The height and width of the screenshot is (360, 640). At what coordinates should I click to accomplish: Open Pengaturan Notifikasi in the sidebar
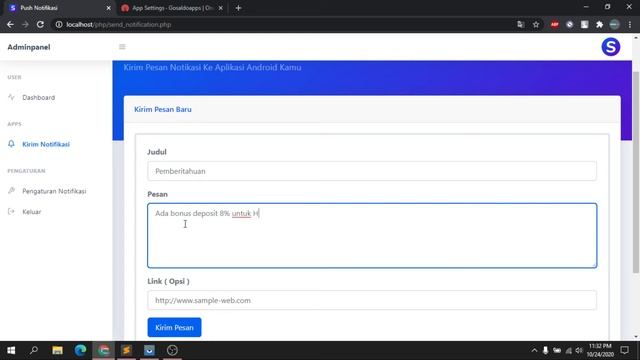click(54, 191)
